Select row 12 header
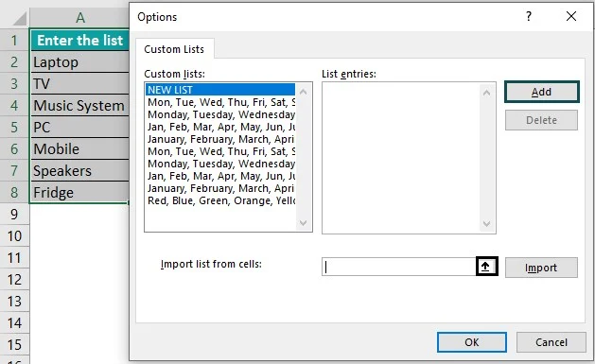Screen dimensions: 595x364 click(14, 280)
